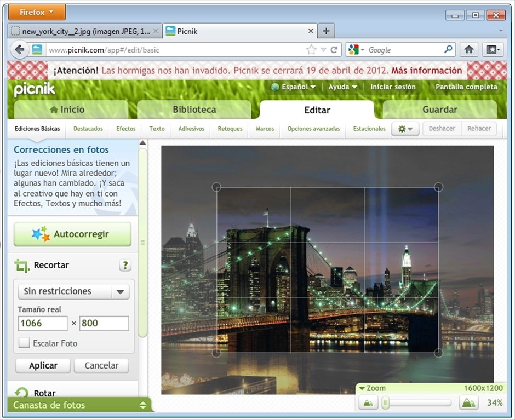Click the Deshacer undo button
Viewport: 515px width, 420px height.
pos(442,128)
